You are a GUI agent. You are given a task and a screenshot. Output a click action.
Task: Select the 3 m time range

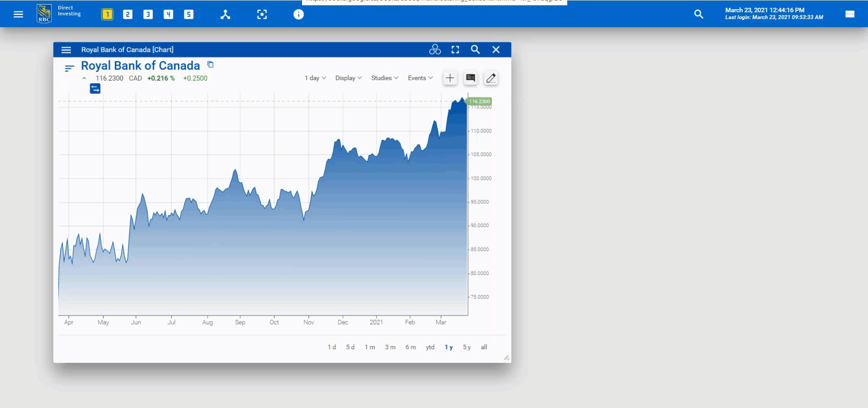(390, 347)
